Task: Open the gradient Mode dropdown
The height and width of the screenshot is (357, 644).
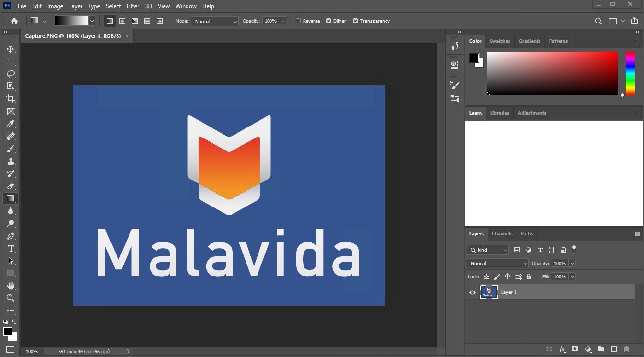Action: 214,21
